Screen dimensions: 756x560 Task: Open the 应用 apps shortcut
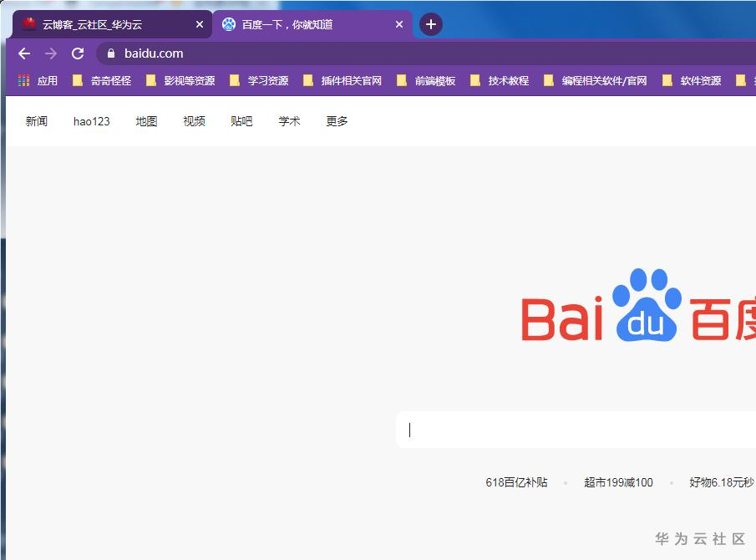(38, 80)
